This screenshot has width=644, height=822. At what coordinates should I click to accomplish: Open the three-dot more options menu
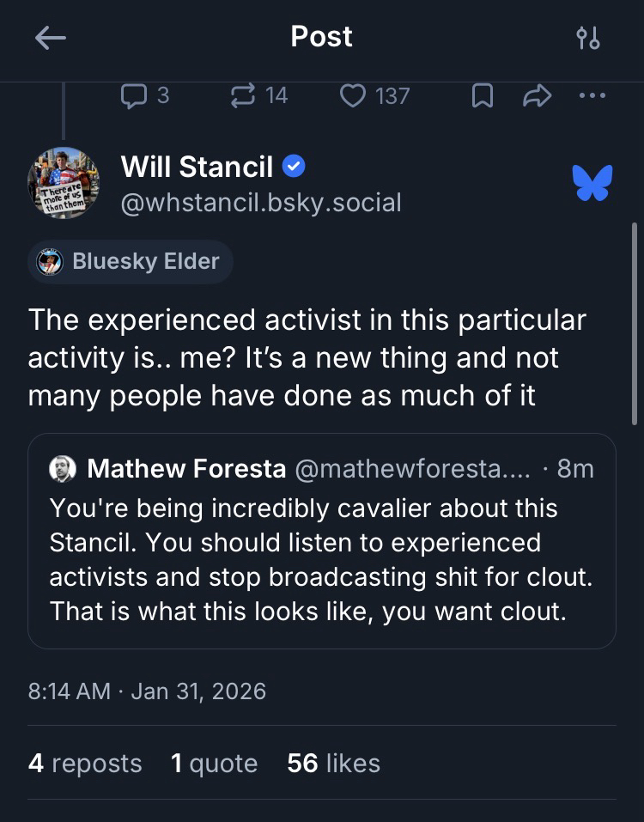click(x=592, y=95)
